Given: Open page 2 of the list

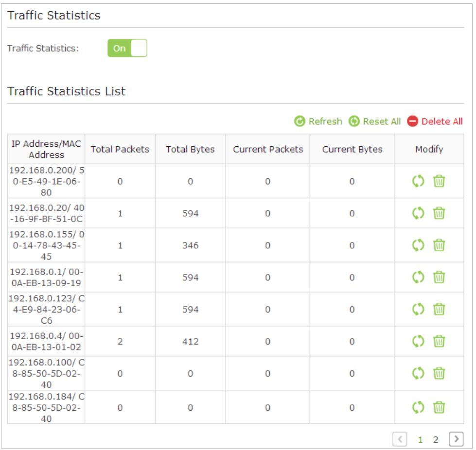Looking at the screenshot, I should (x=436, y=440).
